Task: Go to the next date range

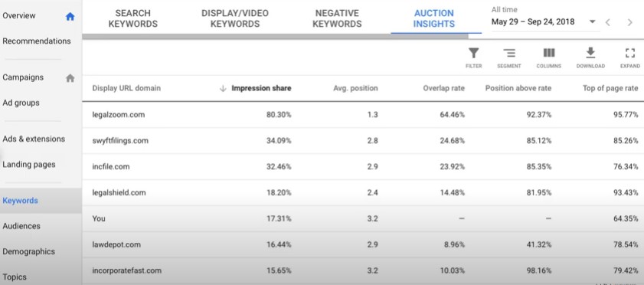Action: [629, 22]
